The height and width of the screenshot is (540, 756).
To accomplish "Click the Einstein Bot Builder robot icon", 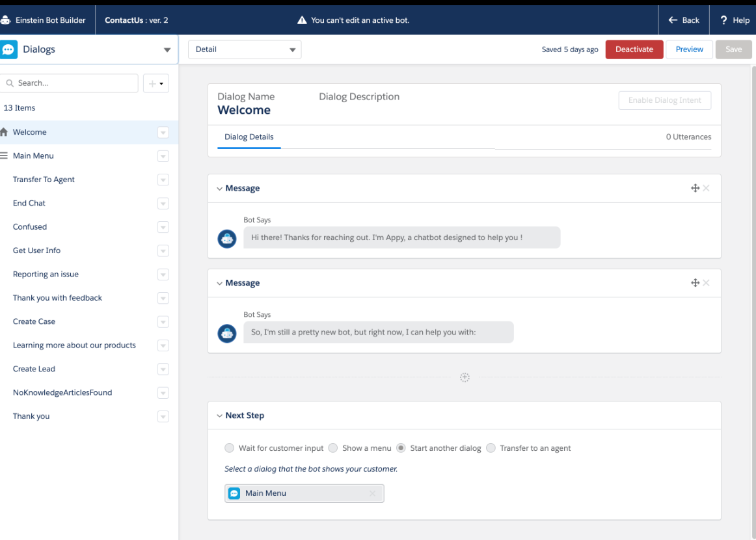I will tap(5, 20).
